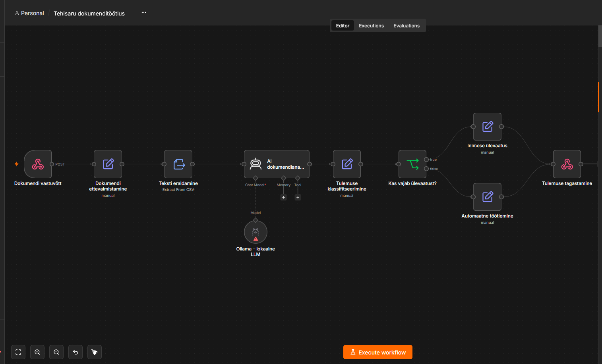Open the Dokumendi vastuvõtt webhook node

(x=38, y=164)
